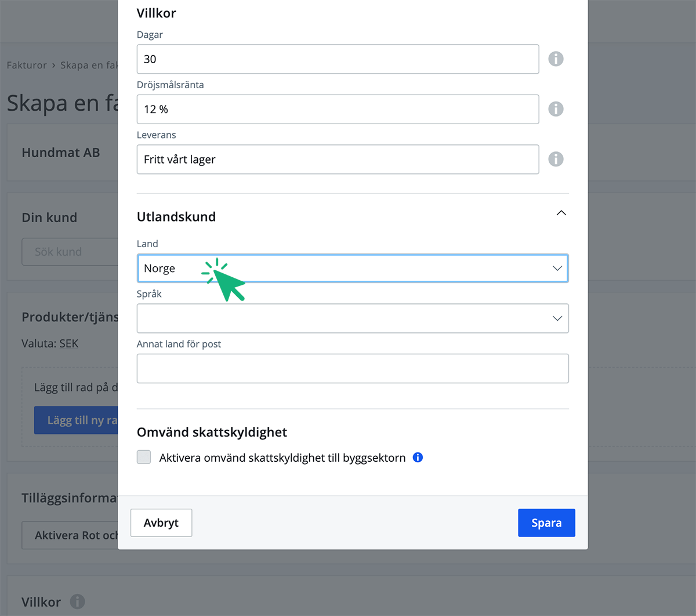This screenshot has width=696, height=616.
Task: Click blue info icon for omvänd skattskyldighet
Action: (x=418, y=458)
